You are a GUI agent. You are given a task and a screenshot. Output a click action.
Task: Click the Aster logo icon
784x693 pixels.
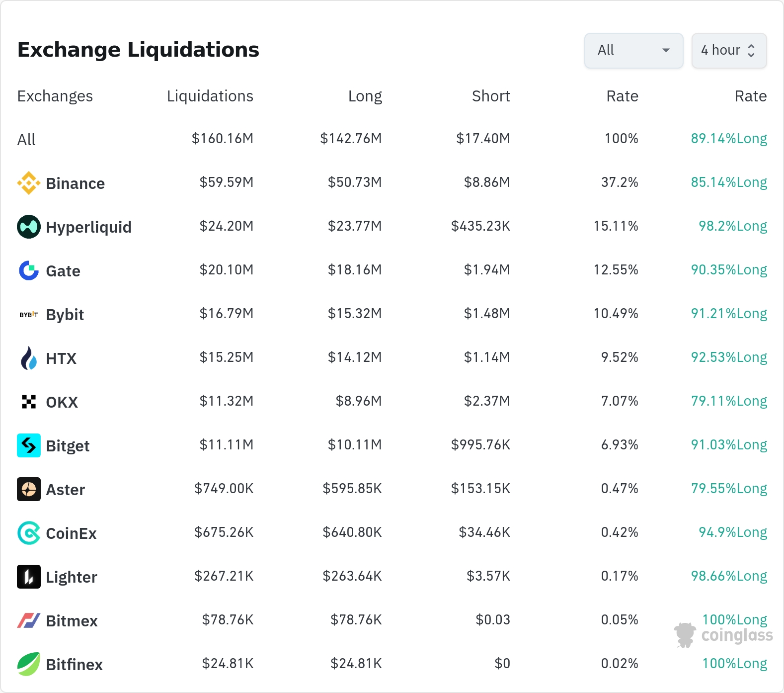29,489
